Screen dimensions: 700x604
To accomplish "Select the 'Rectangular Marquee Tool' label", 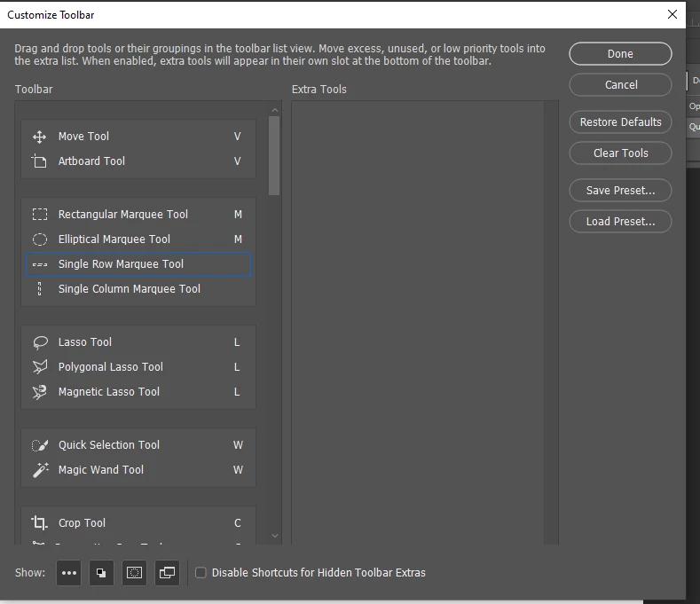I will click(x=123, y=215).
